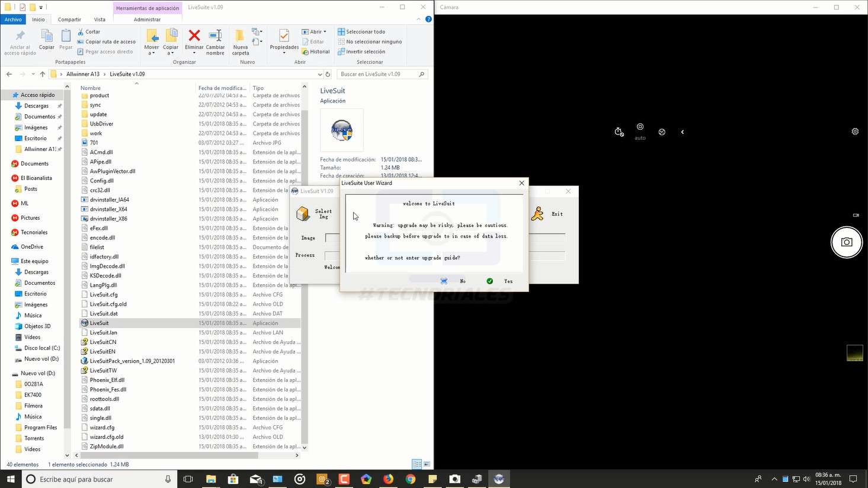The width and height of the screenshot is (868, 488).
Task: Open Chrome from the taskbar
Action: [x=411, y=479]
